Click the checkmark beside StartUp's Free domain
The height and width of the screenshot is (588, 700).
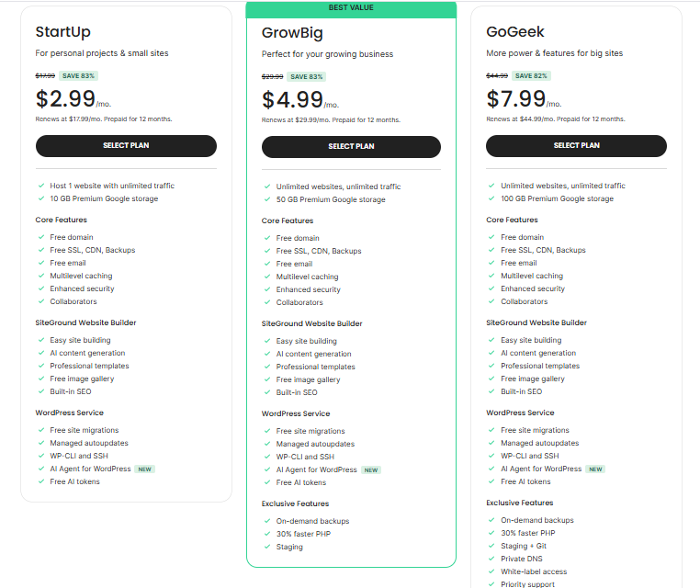[x=41, y=237]
